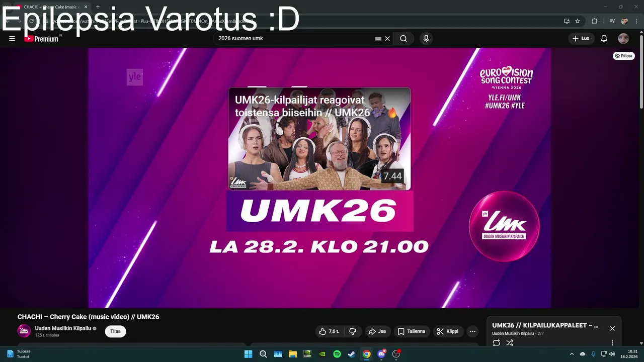This screenshot has width=644, height=362.
Task: Open File Explorer from taskbar
Action: click(292, 354)
